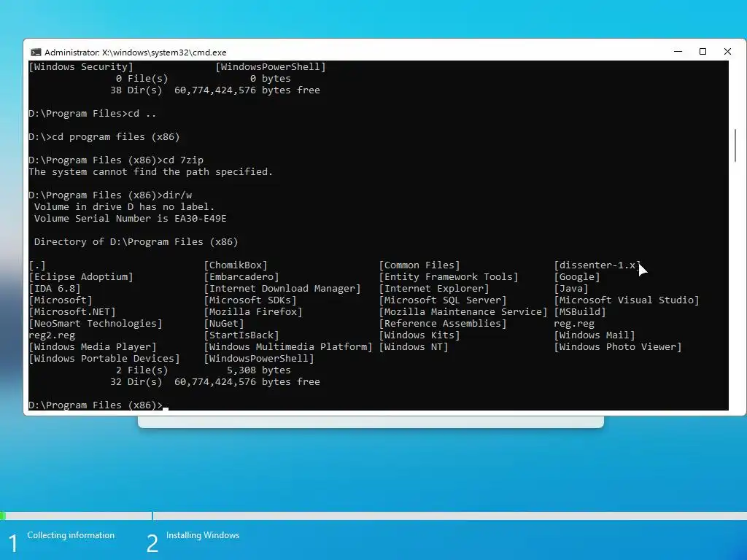Click the console vertical scrollbar thumb
Viewport: 747px width, 560px height.
pyautogui.click(x=735, y=145)
